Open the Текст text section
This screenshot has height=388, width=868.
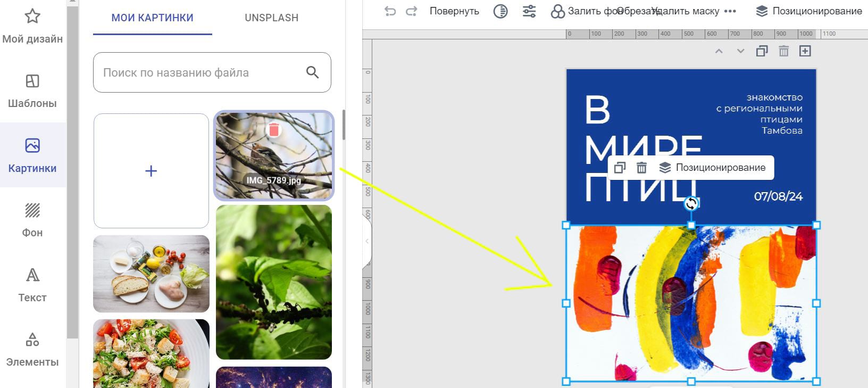pyautogui.click(x=32, y=285)
